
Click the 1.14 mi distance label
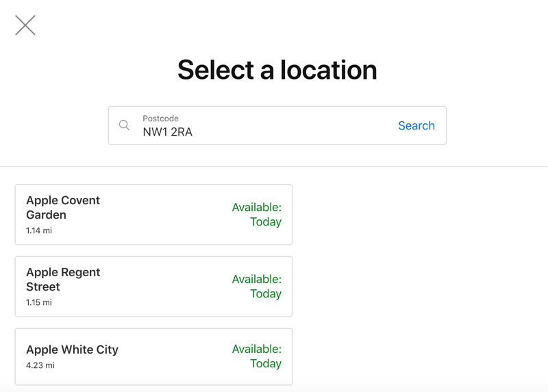(39, 230)
